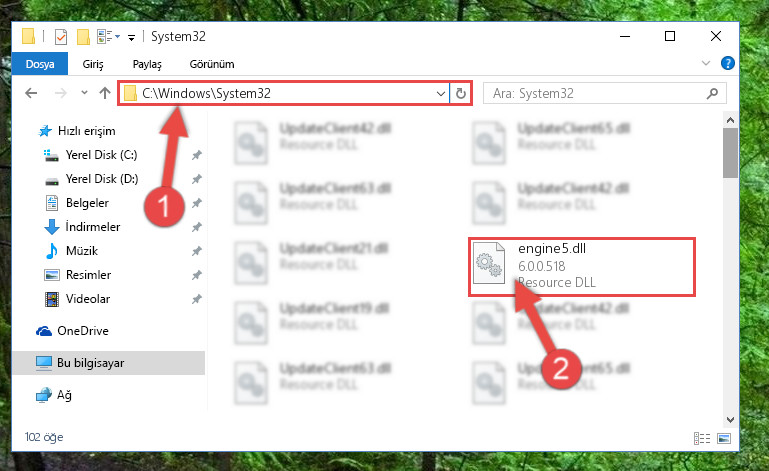Expand the address bar history dropdown

(440, 93)
